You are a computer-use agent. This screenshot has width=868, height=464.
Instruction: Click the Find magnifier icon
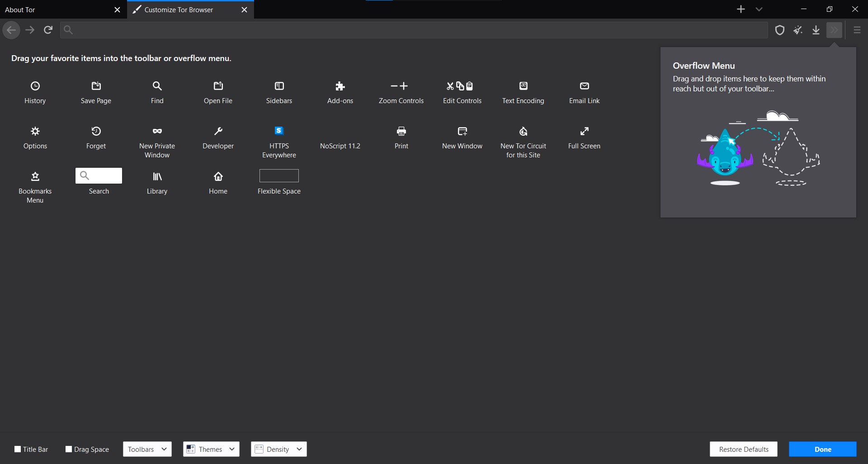tap(157, 86)
